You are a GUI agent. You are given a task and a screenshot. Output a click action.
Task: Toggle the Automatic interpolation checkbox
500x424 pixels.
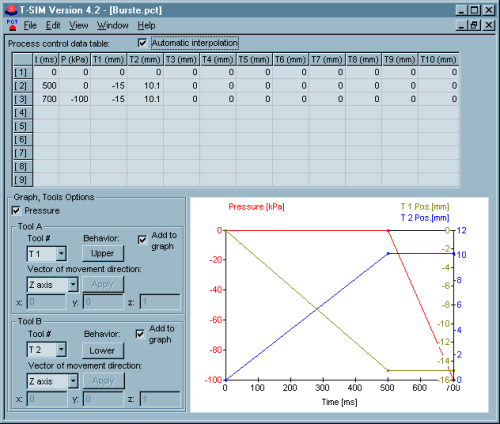click(142, 43)
